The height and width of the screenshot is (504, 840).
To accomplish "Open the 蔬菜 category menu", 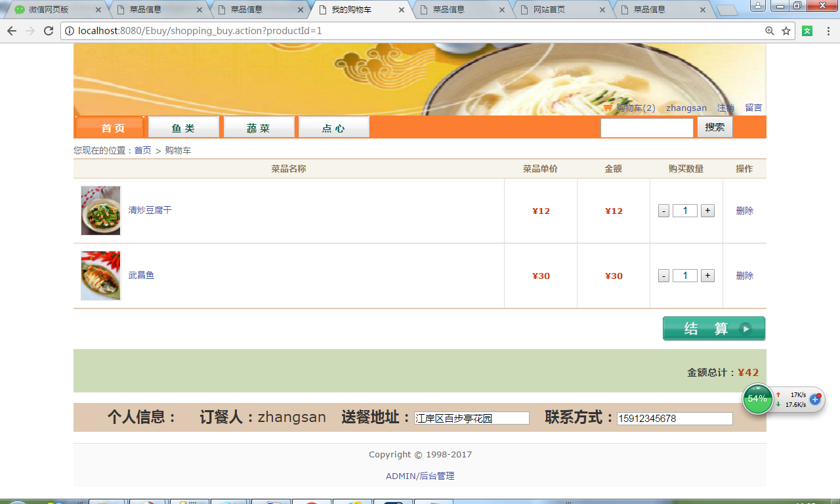I will 259,127.
